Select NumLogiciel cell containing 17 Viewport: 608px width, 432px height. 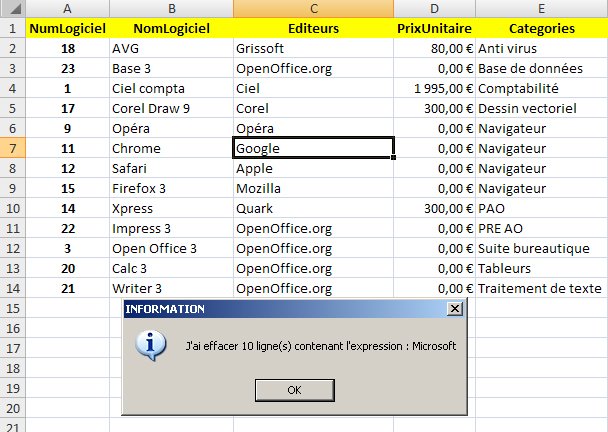tap(67, 108)
